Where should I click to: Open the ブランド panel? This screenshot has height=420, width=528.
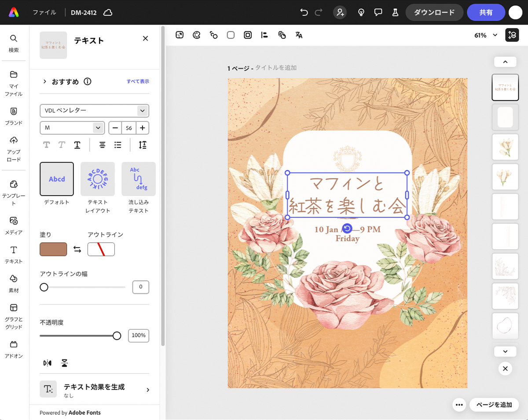(14, 116)
